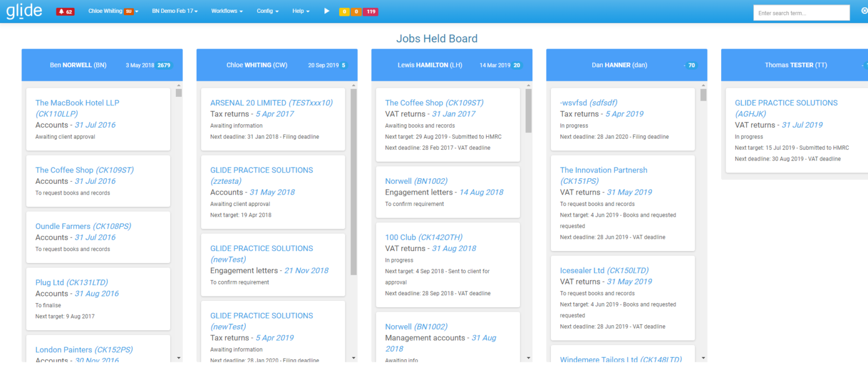Click the 5 badge on Chloe Whiting's column
868x375 pixels.
345,65
